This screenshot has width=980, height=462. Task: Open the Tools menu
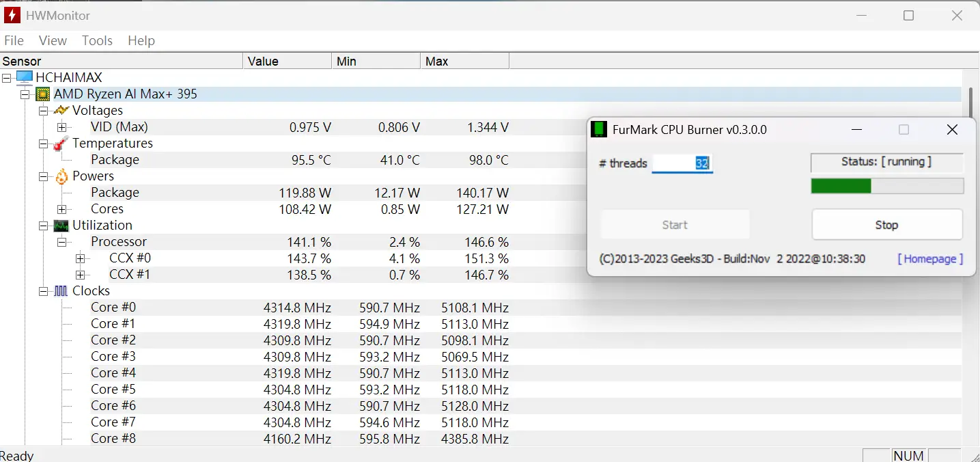97,40
